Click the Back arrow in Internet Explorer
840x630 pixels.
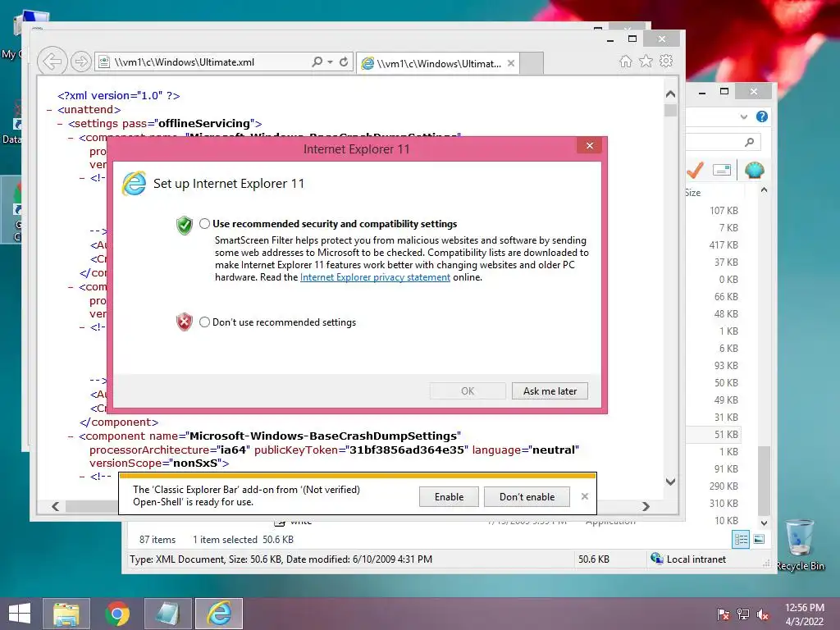52,62
